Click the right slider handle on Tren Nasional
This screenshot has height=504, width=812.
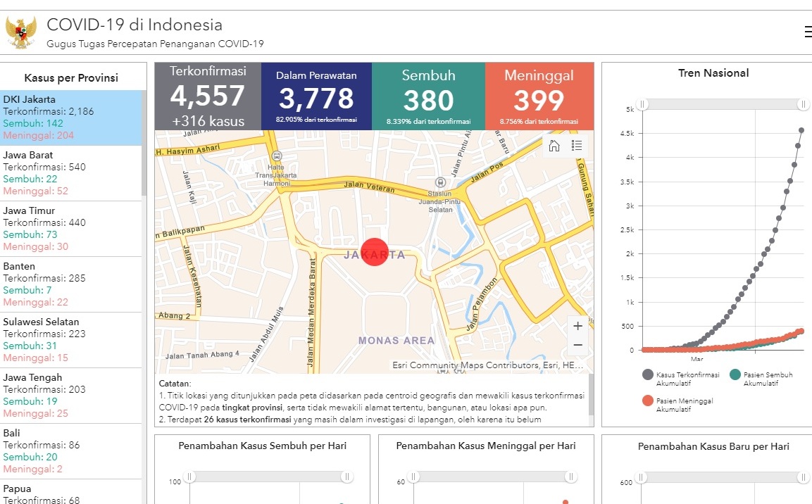point(803,104)
